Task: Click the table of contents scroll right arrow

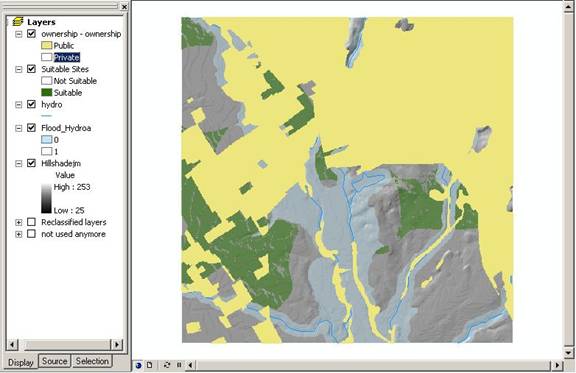Action: (117, 344)
